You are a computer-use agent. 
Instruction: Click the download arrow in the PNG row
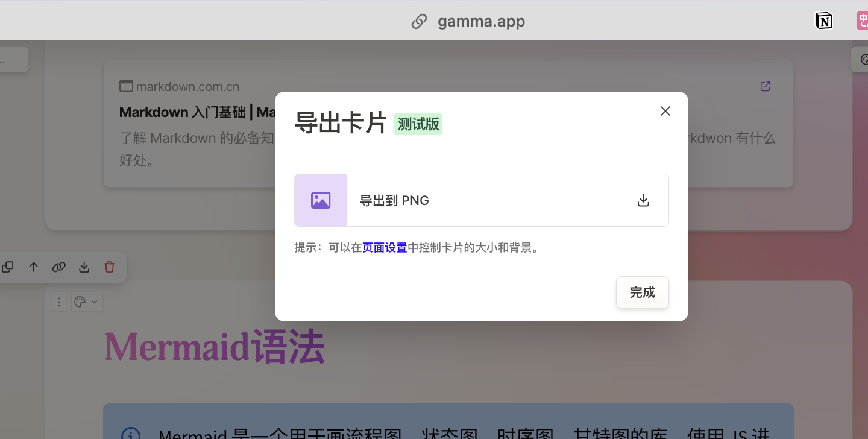(643, 201)
